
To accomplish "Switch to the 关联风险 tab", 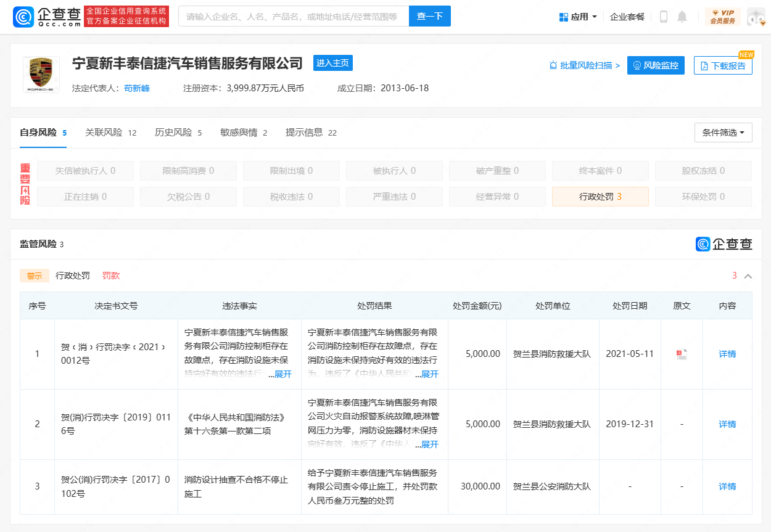I will pyautogui.click(x=111, y=133).
